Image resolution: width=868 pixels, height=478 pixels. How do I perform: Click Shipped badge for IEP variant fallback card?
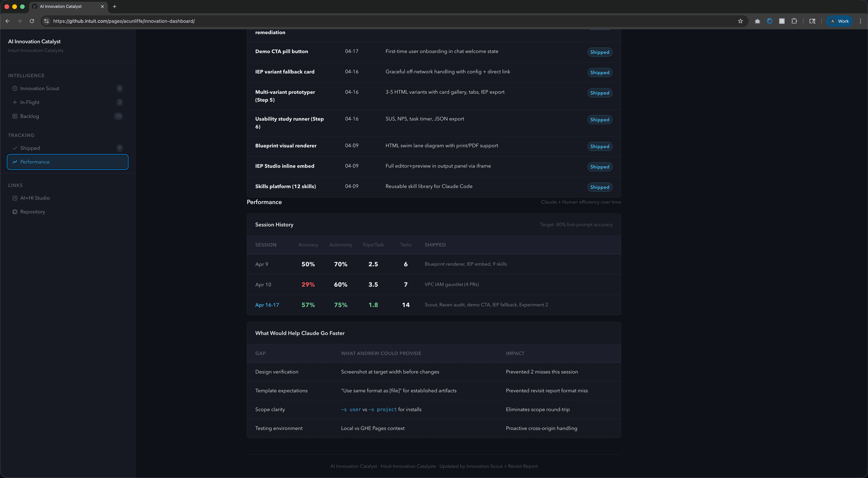(599, 73)
